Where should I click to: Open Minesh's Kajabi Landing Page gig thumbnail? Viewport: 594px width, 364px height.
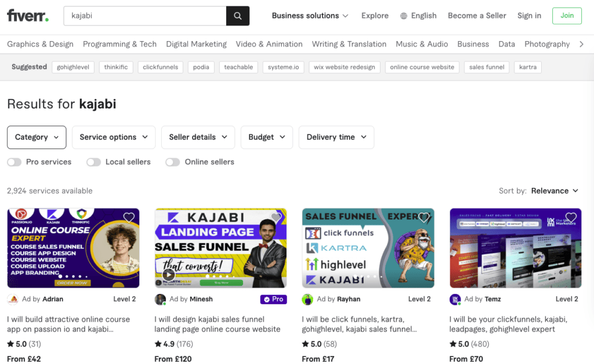point(220,248)
